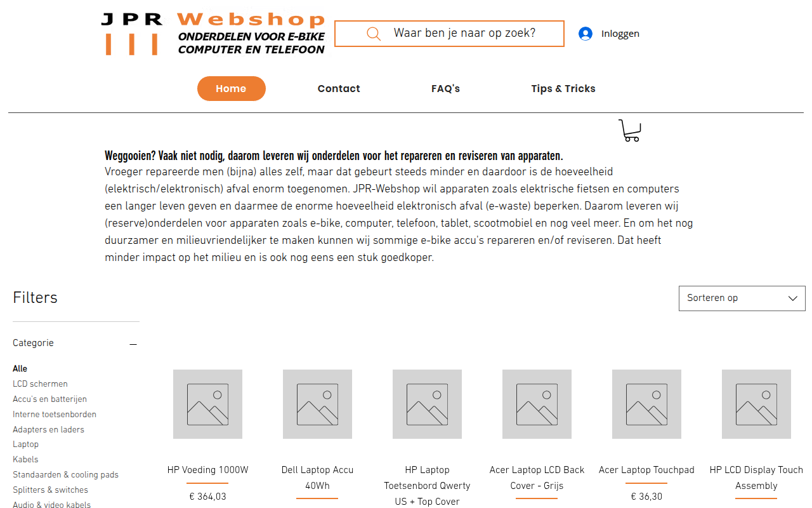The image size is (812, 508).
Task: Open the shopping cart icon
Action: [x=629, y=131]
